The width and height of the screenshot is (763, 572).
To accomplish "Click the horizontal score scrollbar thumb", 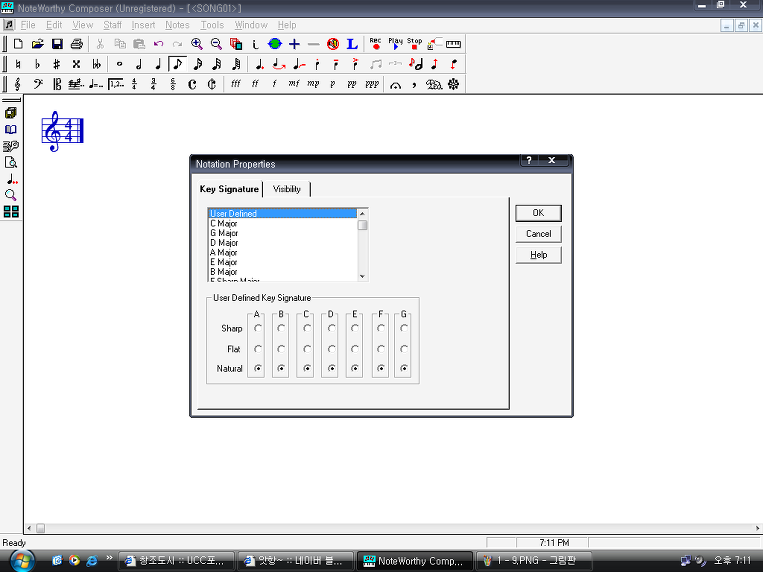I will (x=40, y=528).
